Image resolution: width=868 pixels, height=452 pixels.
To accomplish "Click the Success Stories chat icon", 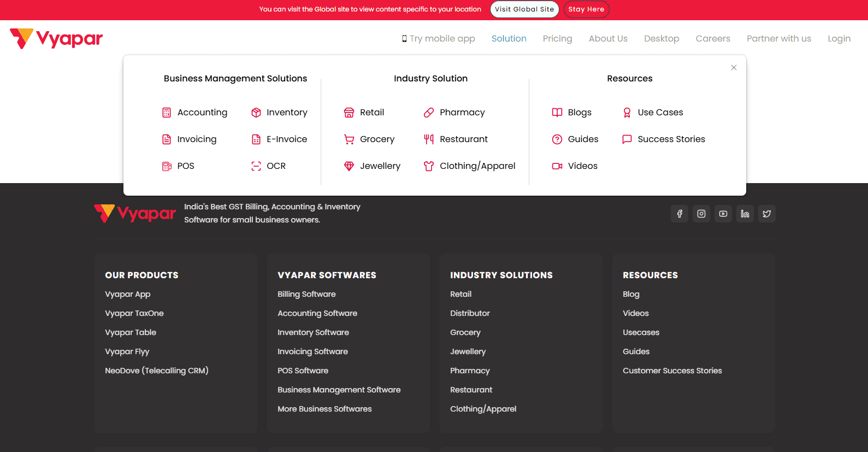I will click(627, 139).
